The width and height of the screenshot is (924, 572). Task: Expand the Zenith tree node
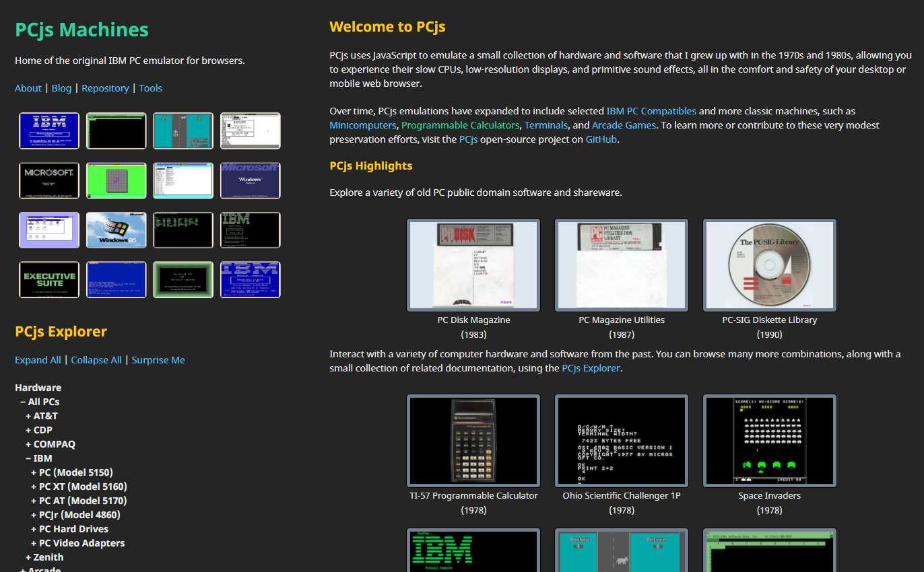click(44, 557)
